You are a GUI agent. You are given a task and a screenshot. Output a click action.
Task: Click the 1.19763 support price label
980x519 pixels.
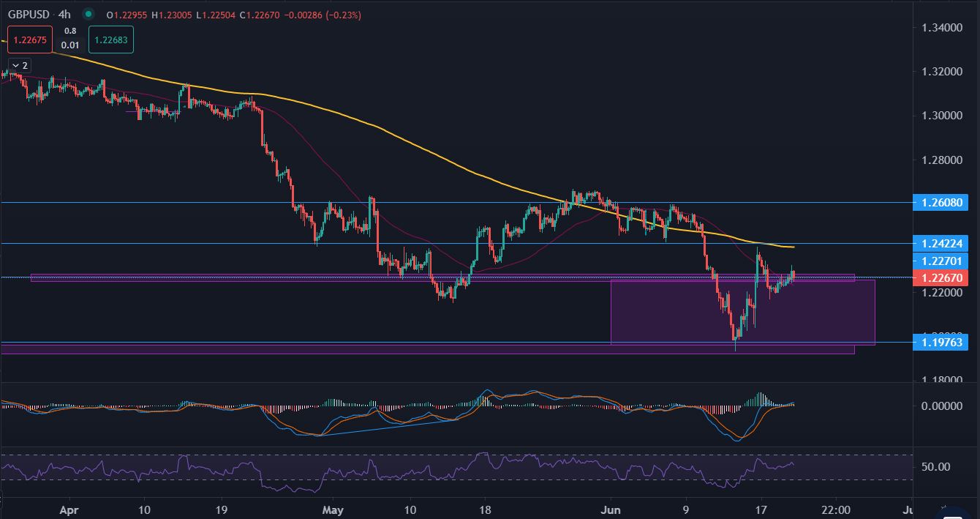(x=939, y=341)
